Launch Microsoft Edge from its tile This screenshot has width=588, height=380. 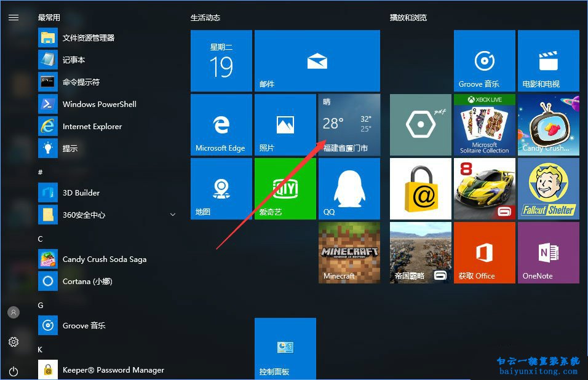pyautogui.click(x=221, y=124)
